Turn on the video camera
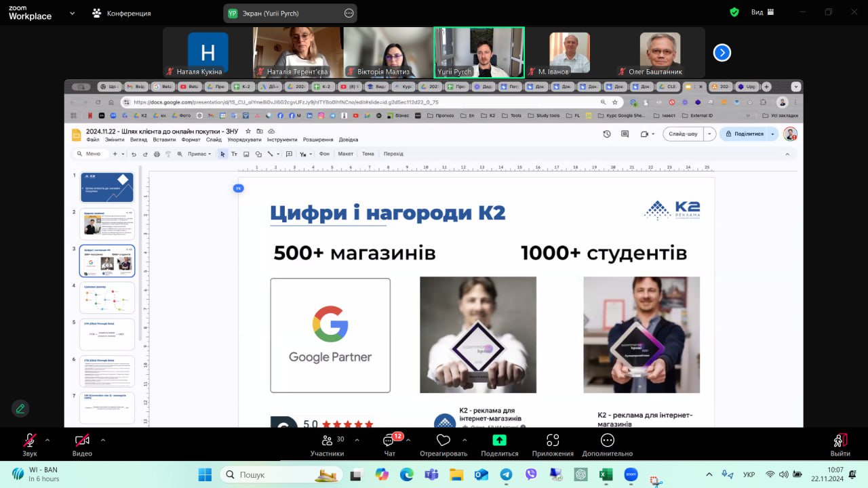Viewport: 868px width, 488px height. click(82, 441)
